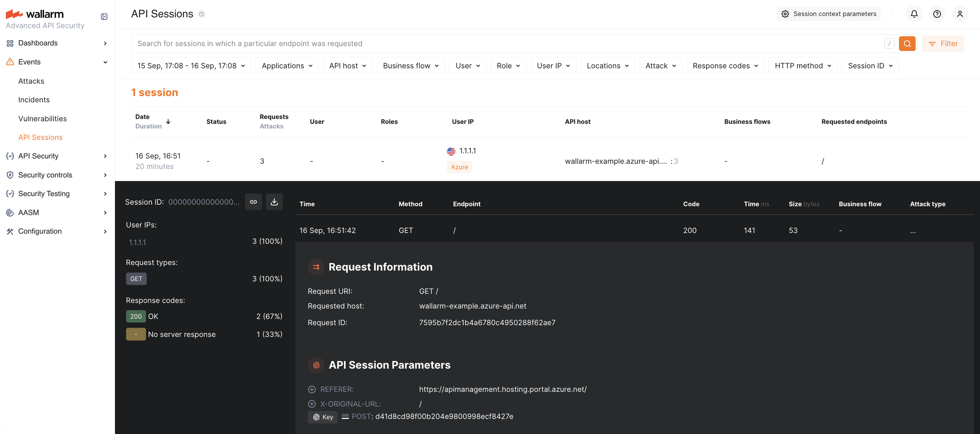Select the Security Testing sidebar icon

coord(10,193)
